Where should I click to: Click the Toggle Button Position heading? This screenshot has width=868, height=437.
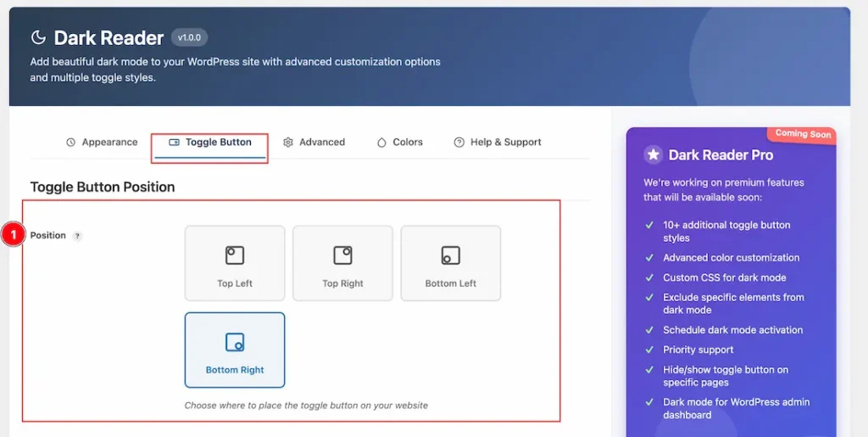click(x=103, y=187)
